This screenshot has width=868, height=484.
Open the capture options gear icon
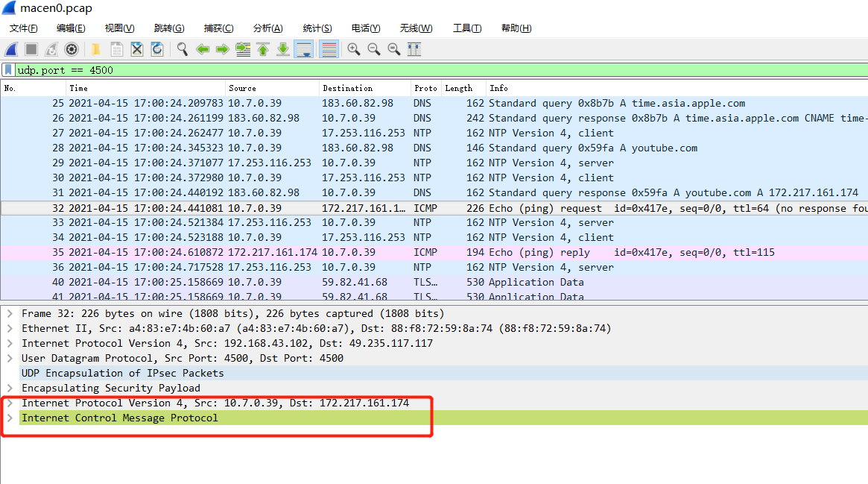click(x=71, y=49)
